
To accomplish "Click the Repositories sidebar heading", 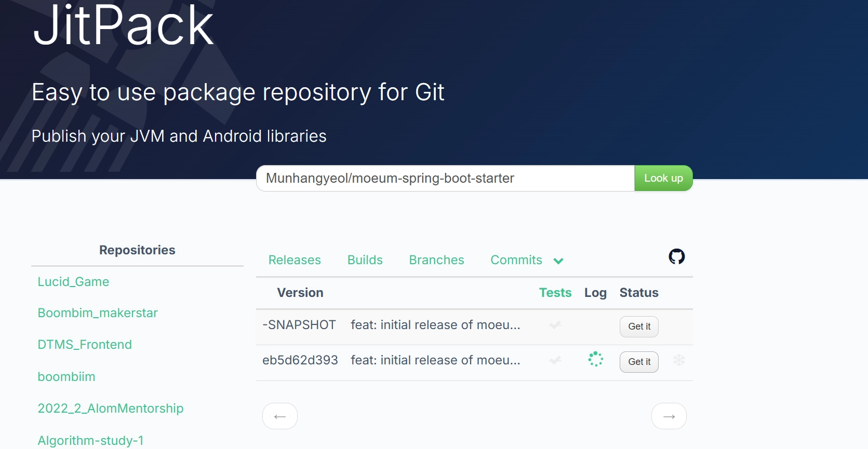I will (137, 250).
